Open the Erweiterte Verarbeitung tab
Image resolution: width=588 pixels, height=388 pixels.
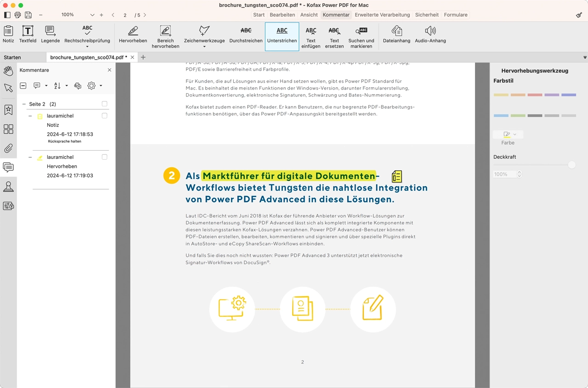382,15
